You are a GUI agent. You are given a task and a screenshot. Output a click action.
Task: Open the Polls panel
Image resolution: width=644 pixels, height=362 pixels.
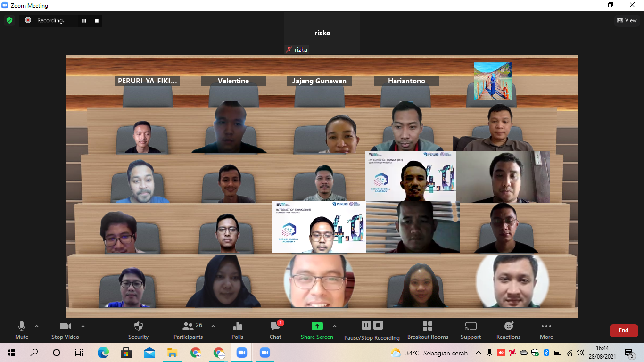238,330
